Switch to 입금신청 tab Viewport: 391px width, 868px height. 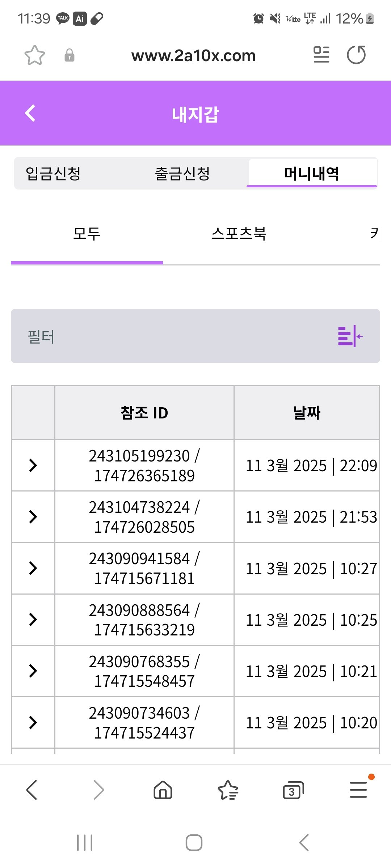[53, 174]
